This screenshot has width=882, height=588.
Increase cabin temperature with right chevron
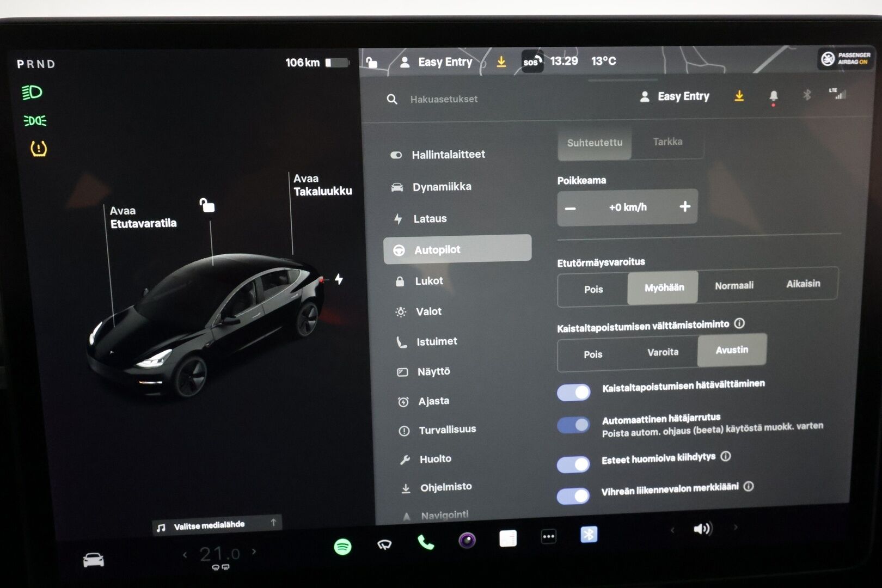(x=254, y=552)
